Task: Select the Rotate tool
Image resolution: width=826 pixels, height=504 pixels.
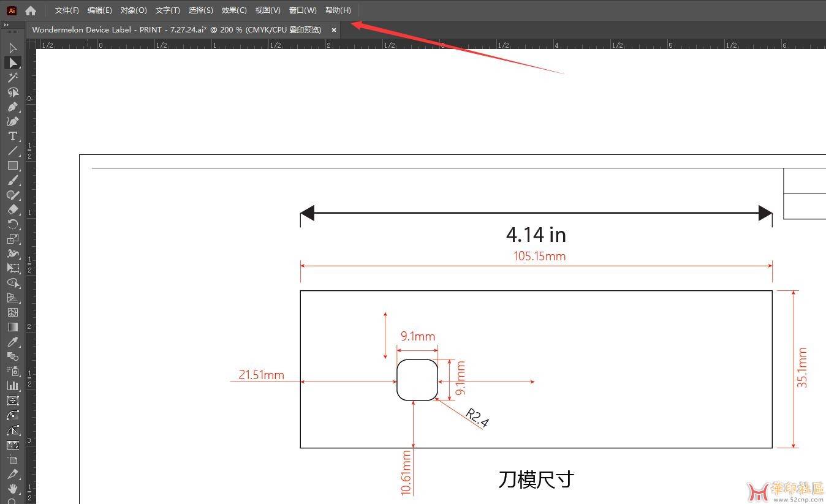Action: 13,224
